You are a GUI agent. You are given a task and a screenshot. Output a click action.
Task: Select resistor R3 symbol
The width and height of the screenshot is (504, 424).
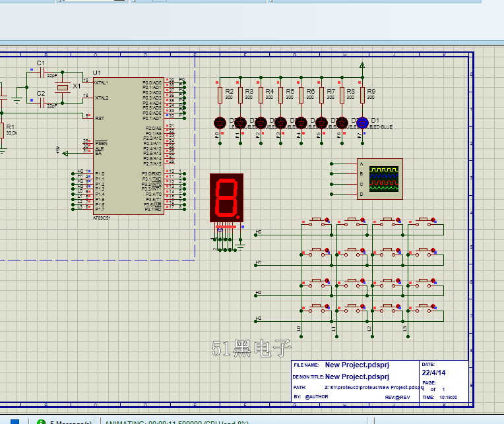[240, 95]
